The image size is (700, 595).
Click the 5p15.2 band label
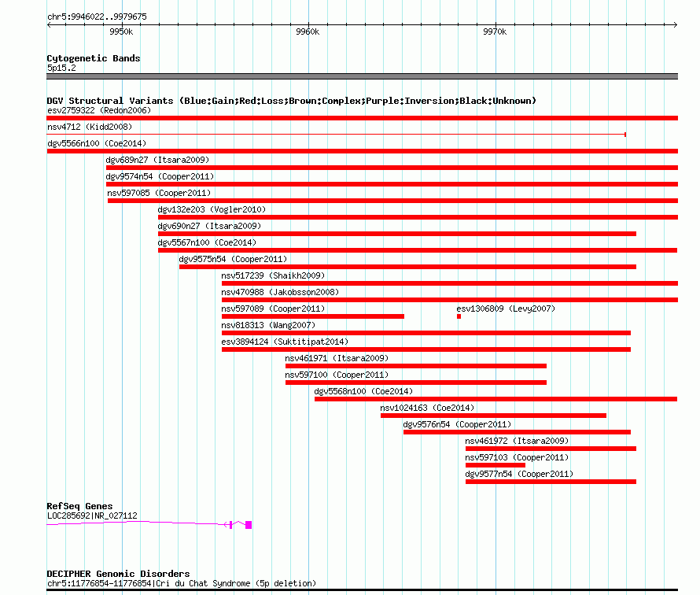pyautogui.click(x=61, y=68)
